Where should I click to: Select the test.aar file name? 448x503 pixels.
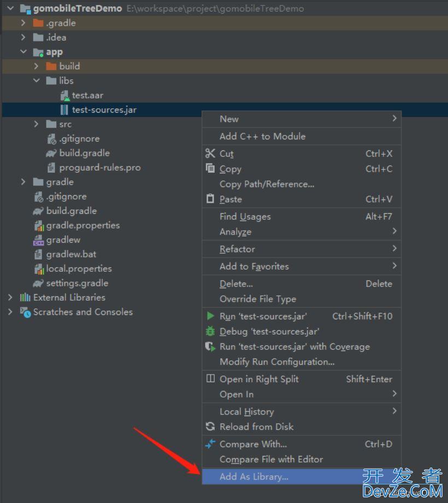coord(87,96)
